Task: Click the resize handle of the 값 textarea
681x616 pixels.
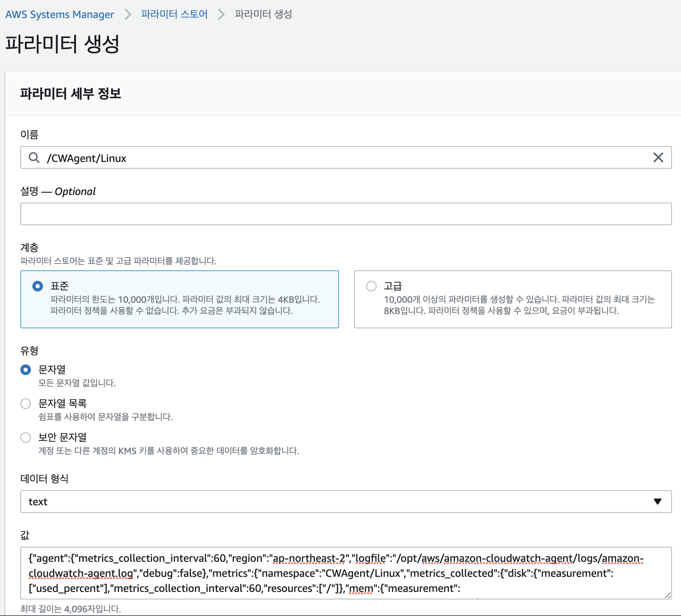Action: (667, 595)
